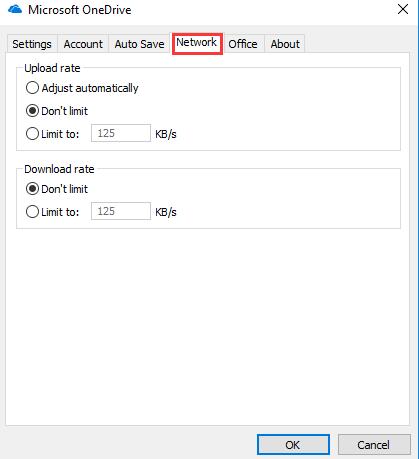The image size is (419, 459).
Task: Enable Limit to option for upload rate
Action: 52,134
